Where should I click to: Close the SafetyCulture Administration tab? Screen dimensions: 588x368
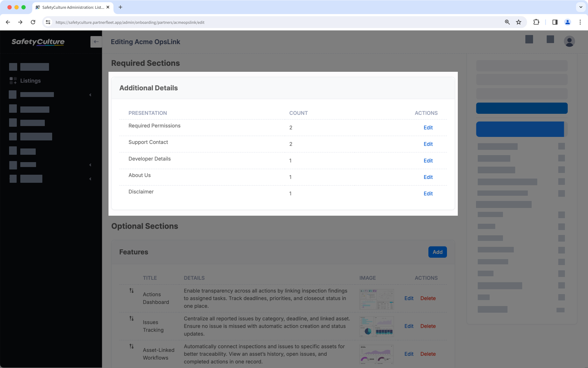pyautogui.click(x=108, y=7)
